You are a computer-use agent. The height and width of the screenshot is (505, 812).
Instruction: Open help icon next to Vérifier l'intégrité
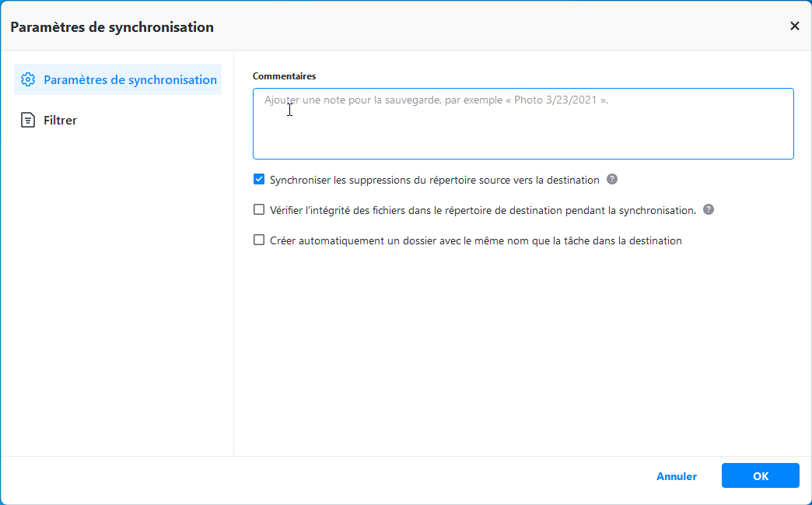click(709, 209)
